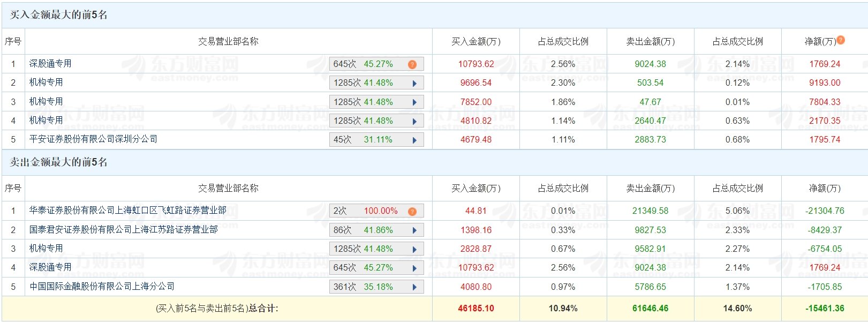This screenshot has height=322, width=868.
Task: Open 平安证券股份有限公司深圳分公司 link
Action: [x=93, y=139]
